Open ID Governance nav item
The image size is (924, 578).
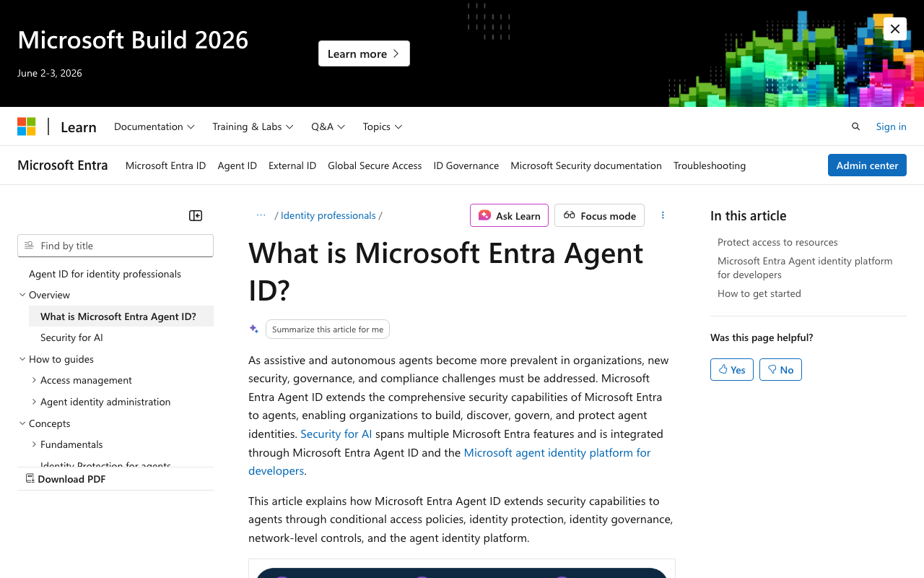[x=466, y=165]
